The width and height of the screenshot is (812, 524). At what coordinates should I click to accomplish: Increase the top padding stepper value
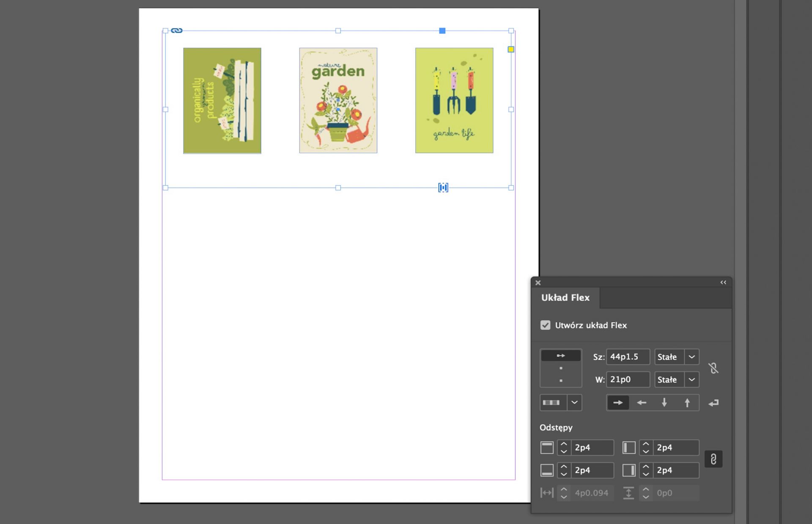pyautogui.click(x=563, y=444)
